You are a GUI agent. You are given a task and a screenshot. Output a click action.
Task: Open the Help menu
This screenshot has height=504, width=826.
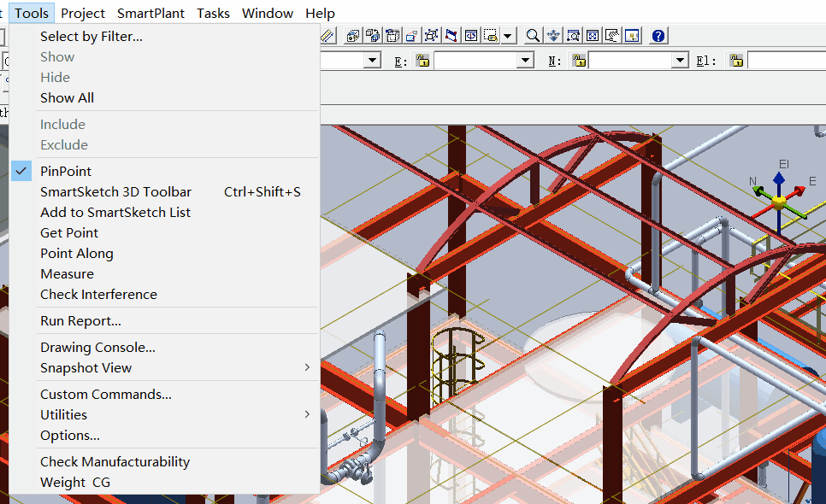pyautogui.click(x=321, y=13)
